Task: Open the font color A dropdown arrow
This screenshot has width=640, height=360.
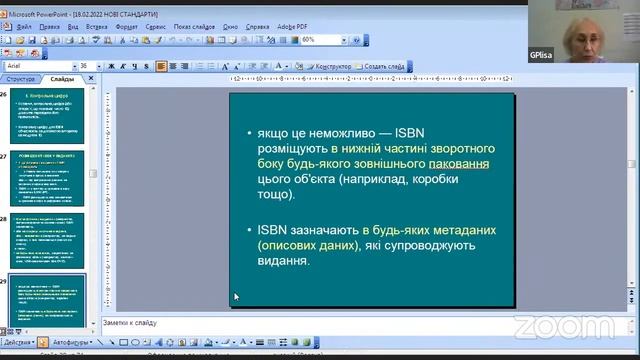Action: pos(287,66)
